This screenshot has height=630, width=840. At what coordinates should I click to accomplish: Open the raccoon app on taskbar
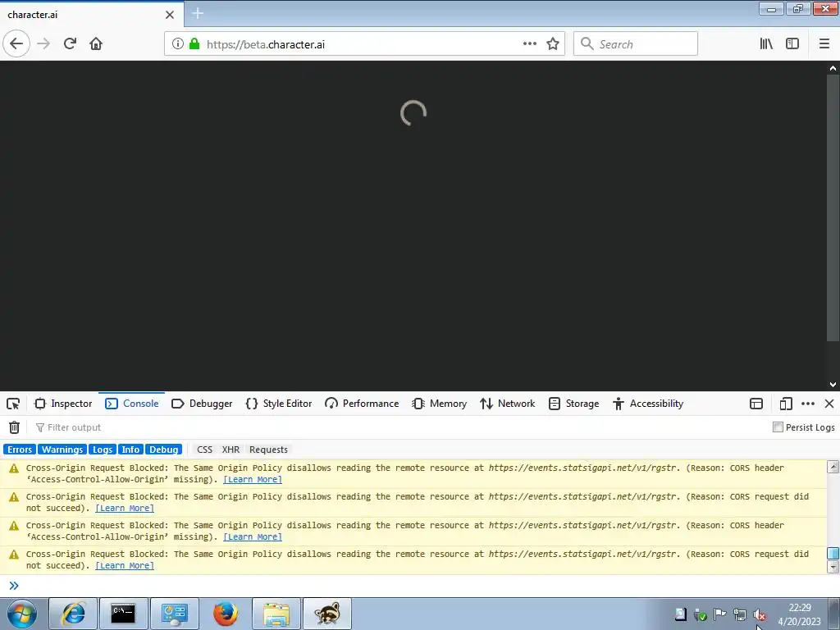[327, 614]
